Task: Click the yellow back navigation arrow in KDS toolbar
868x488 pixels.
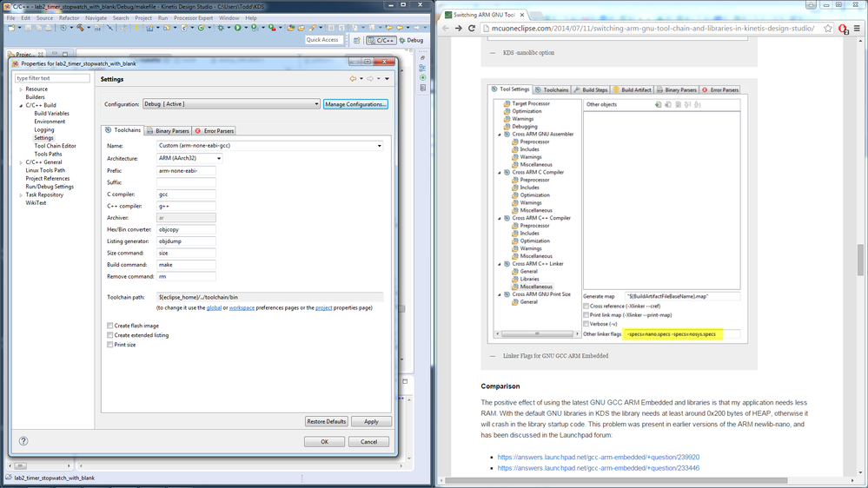Action: [x=399, y=28]
